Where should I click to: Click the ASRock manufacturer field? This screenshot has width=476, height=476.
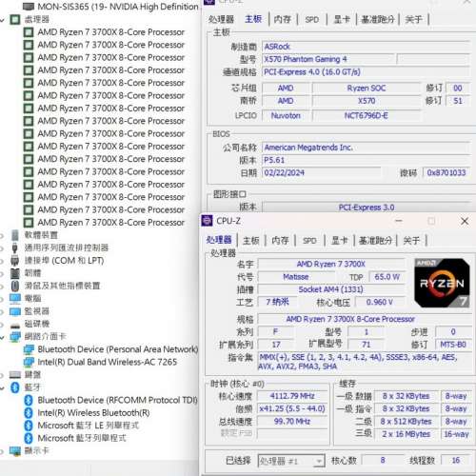[366, 47]
